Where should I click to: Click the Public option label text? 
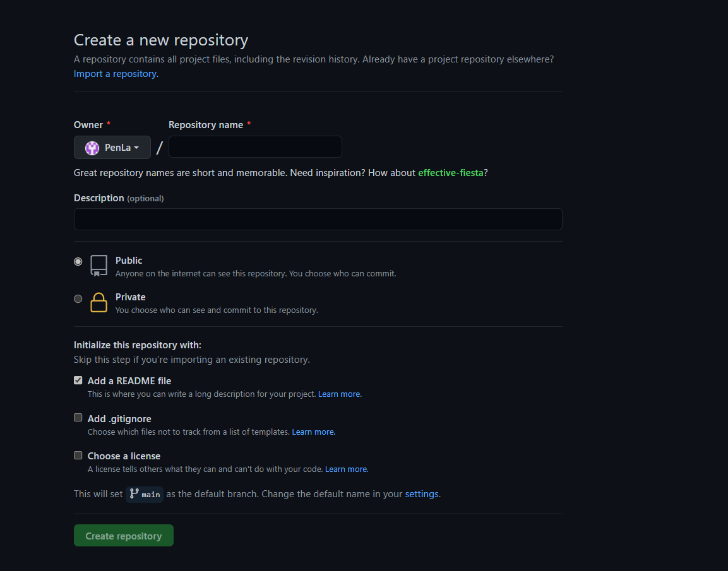[129, 260]
